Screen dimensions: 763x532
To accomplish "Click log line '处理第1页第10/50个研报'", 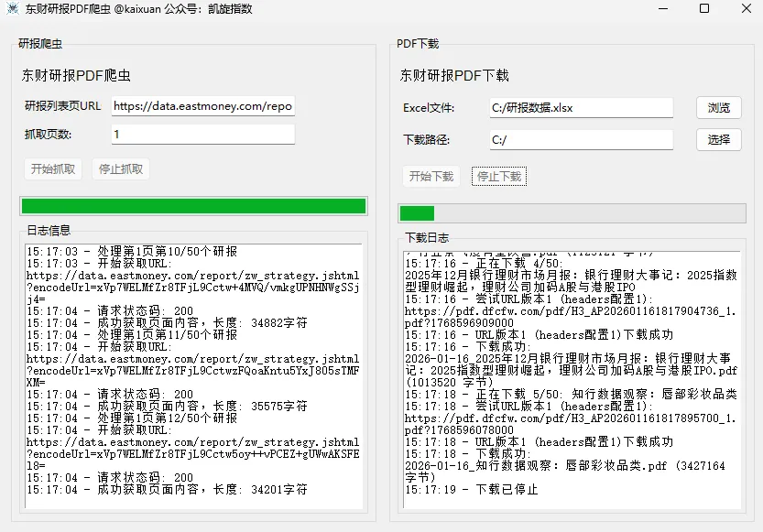I will click(132, 252).
